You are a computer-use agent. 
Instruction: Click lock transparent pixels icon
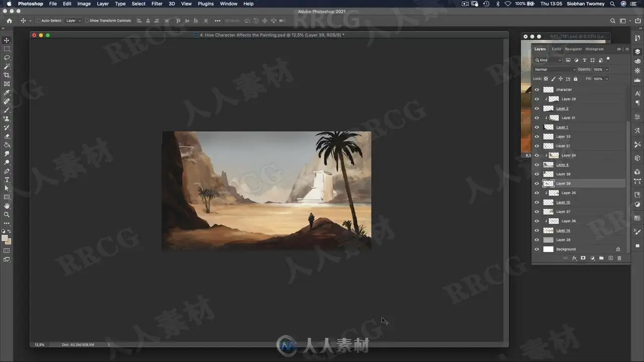pyautogui.click(x=546, y=79)
